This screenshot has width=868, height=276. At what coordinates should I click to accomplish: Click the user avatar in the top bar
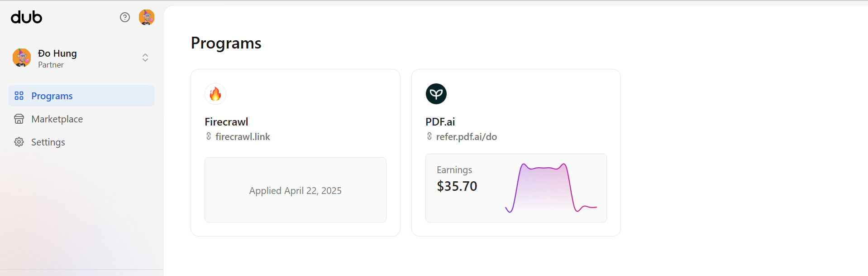coord(147,17)
